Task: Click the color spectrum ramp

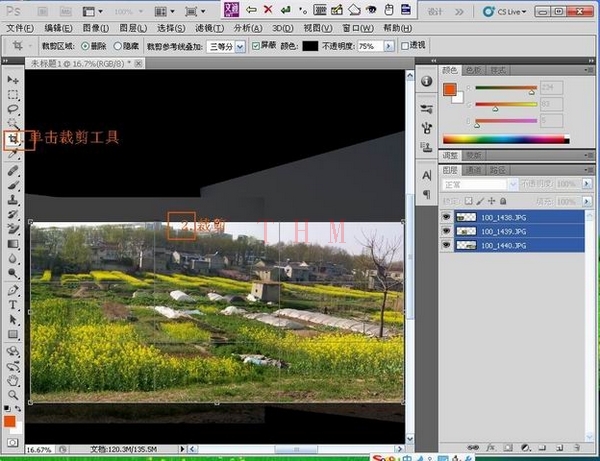Action: pyautogui.click(x=506, y=138)
